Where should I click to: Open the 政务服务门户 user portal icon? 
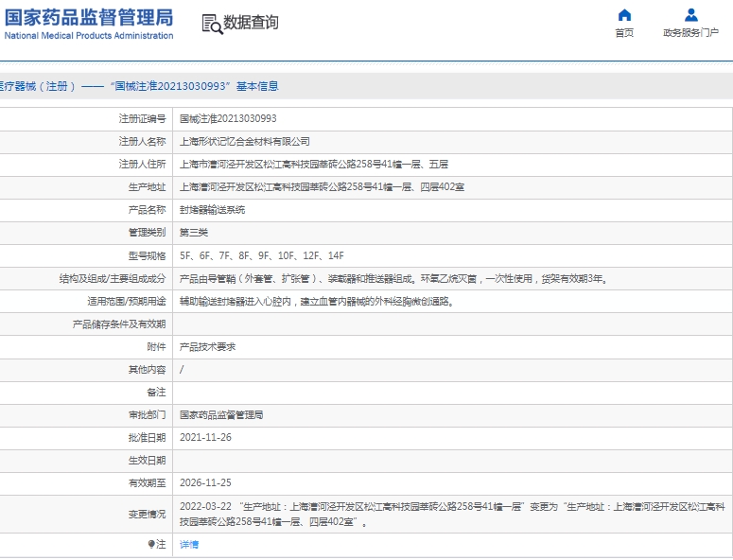691,15
